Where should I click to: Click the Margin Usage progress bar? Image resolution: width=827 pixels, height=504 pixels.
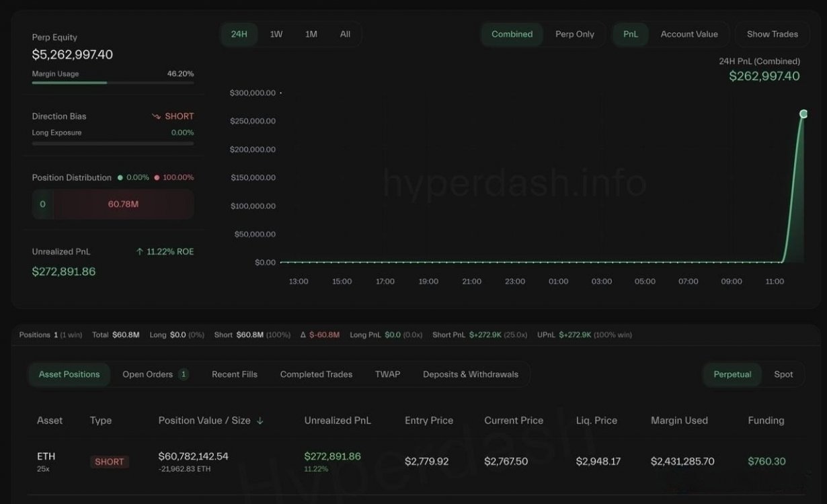pos(113,83)
